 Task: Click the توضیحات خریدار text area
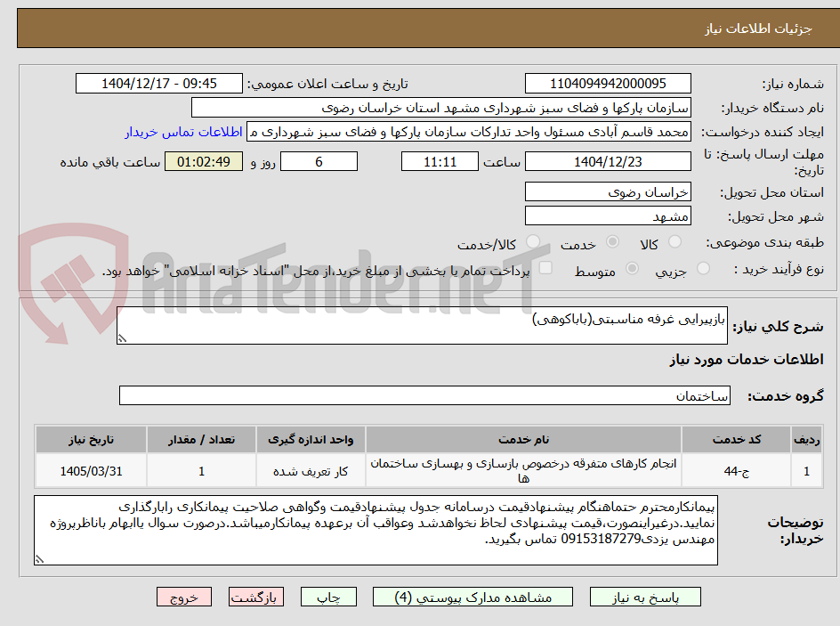(x=376, y=530)
